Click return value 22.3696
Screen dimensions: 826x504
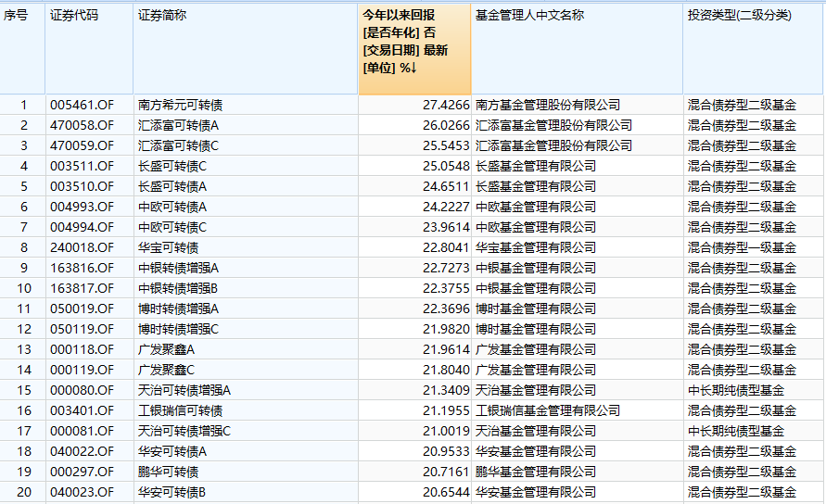[446, 309]
